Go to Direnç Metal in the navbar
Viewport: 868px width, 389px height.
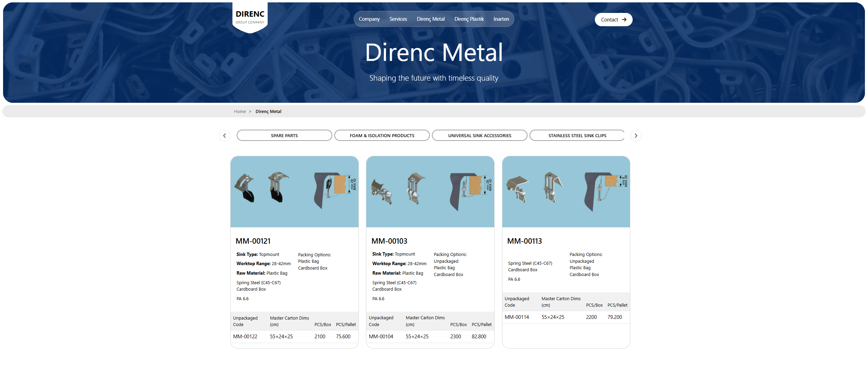[x=431, y=19]
